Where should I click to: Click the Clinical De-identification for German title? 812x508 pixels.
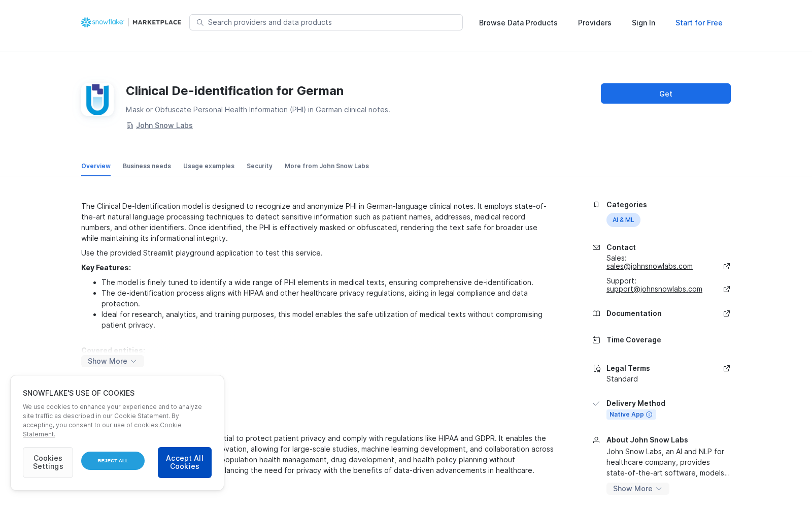[234, 91]
